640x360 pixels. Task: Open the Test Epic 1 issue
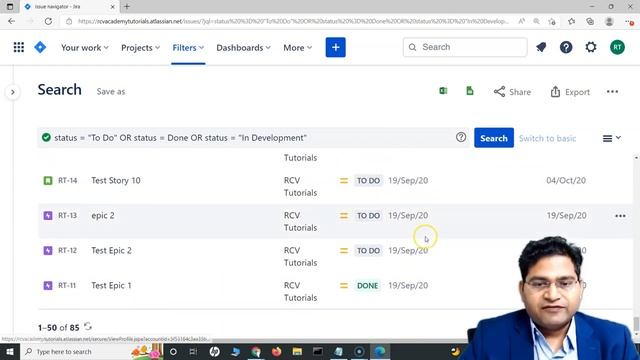(x=111, y=286)
